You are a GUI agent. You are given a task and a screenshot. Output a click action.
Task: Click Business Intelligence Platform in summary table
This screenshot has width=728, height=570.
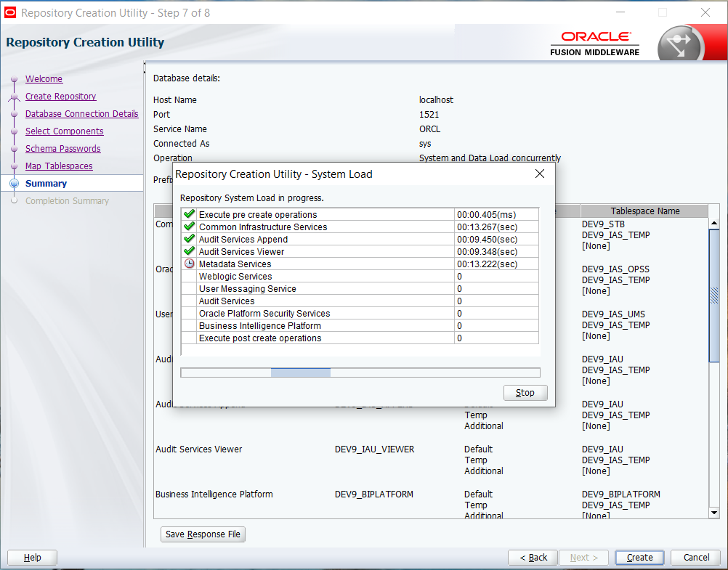point(214,494)
